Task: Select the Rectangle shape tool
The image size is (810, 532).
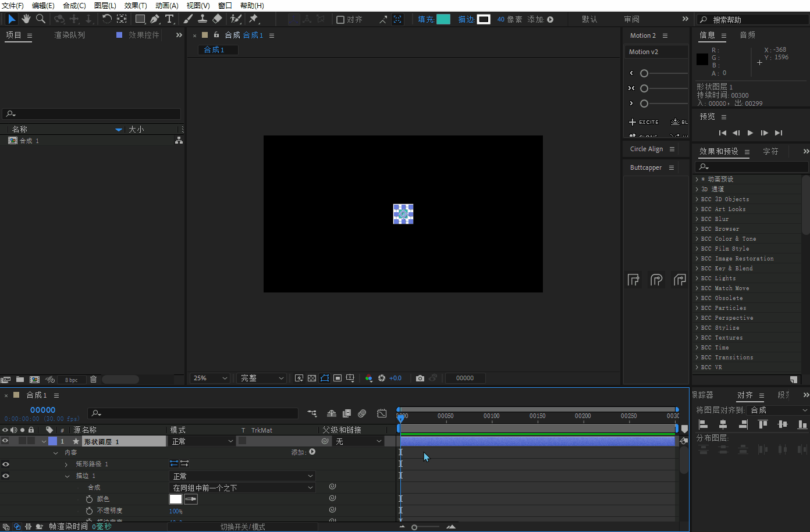Action: click(140, 19)
